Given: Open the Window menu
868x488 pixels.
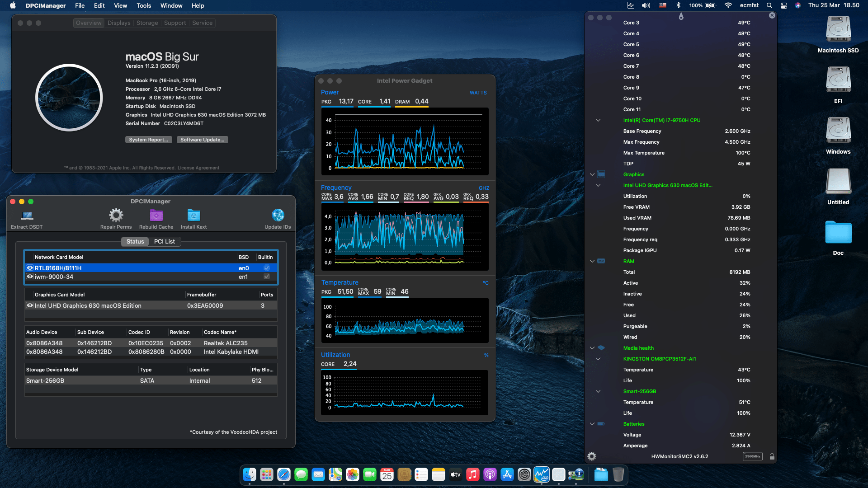Looking at the screenshot, I should tap(171, 5).
